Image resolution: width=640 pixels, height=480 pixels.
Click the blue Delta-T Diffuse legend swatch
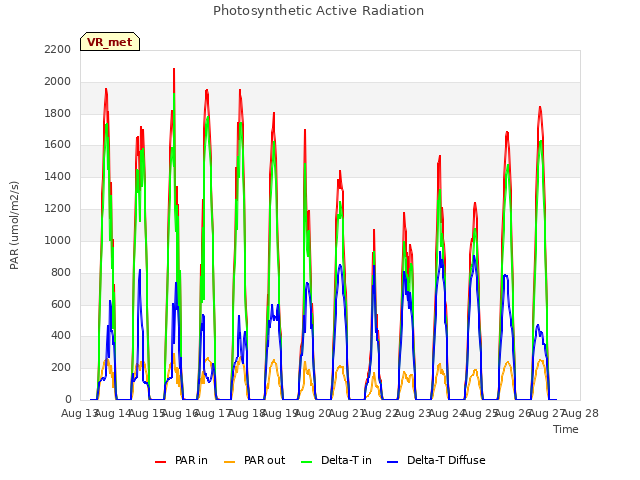click(x=392, y=462)
